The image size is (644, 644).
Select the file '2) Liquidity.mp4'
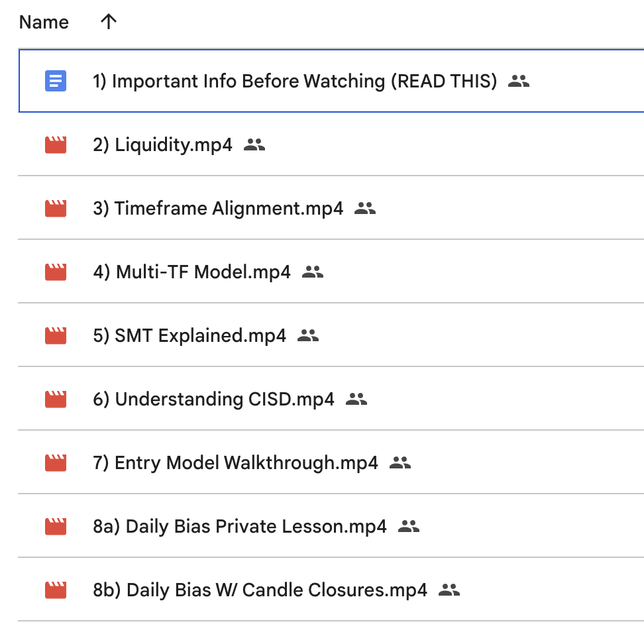pyautogui.click(x=162, y=145)
